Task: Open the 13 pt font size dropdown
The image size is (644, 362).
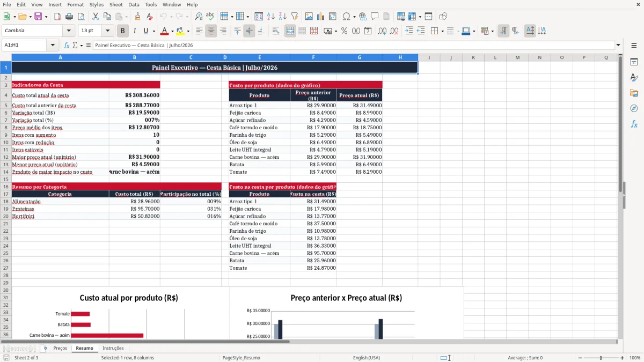Action: (108, 31)
